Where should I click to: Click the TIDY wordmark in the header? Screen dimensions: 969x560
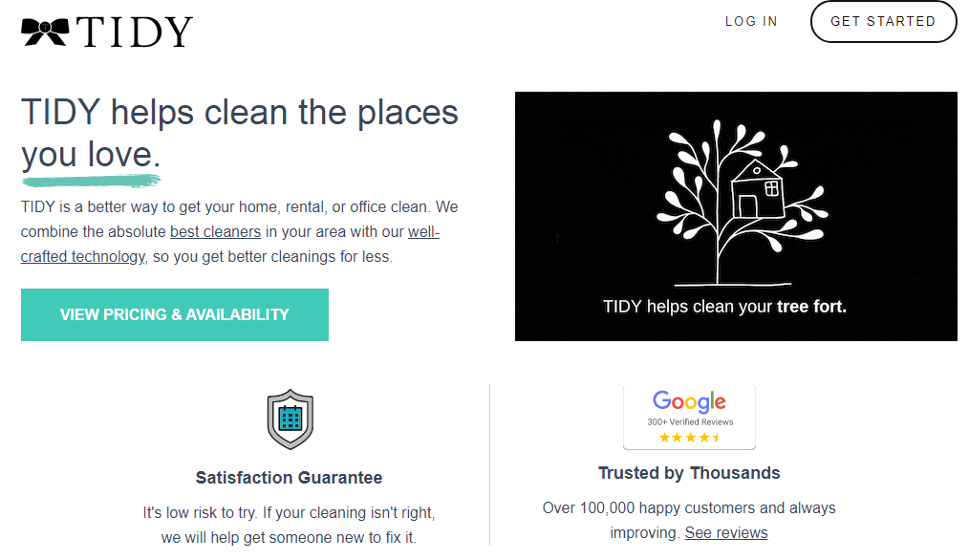(x=135, y=32)
